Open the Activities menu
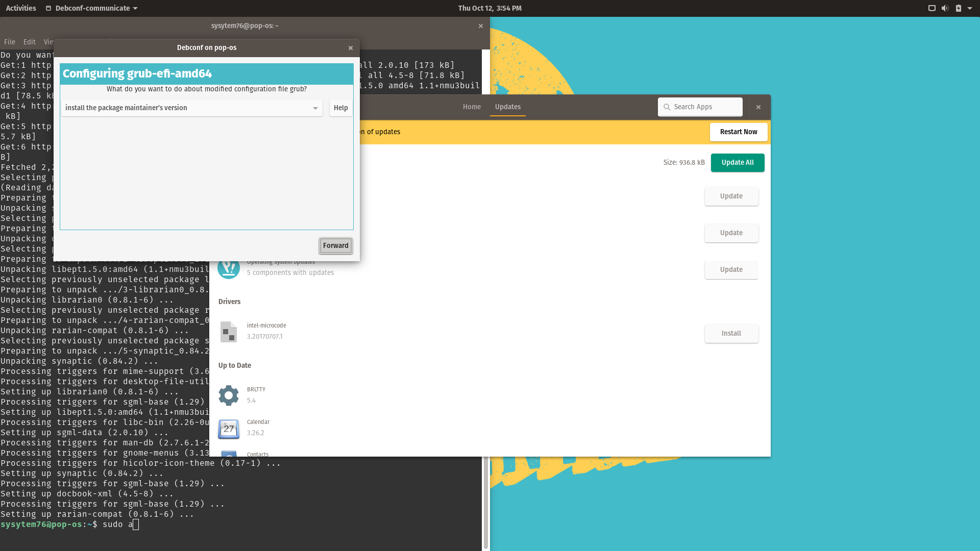 (x=20, y=8)
